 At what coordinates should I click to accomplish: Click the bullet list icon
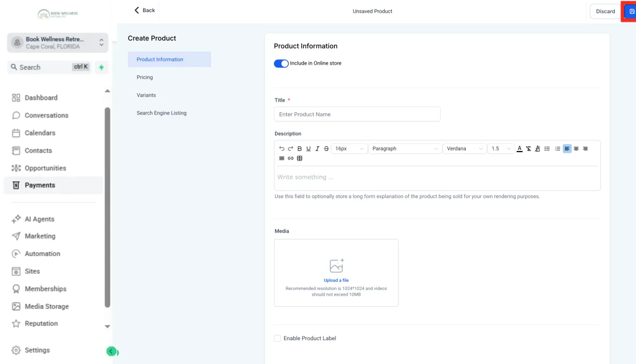click(x=547, y=149)
